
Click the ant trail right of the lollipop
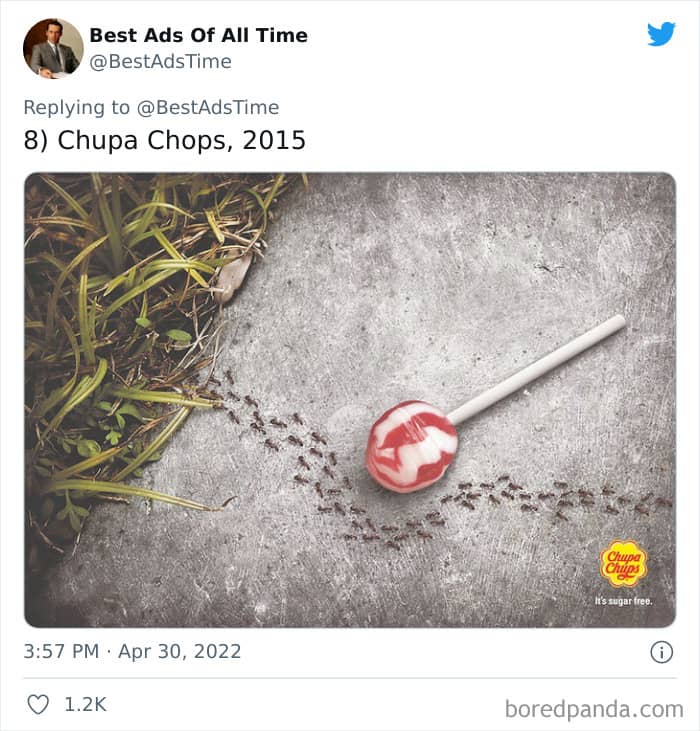(540, 497)
